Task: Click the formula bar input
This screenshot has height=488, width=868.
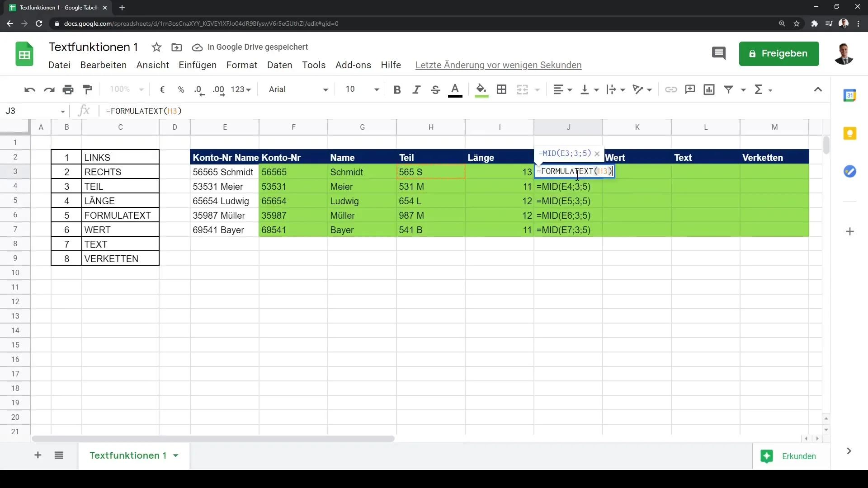Action: coord(466,111)
